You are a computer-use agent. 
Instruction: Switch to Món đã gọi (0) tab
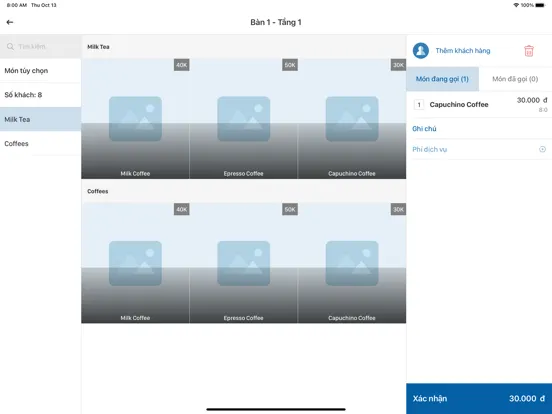[515, 79]
